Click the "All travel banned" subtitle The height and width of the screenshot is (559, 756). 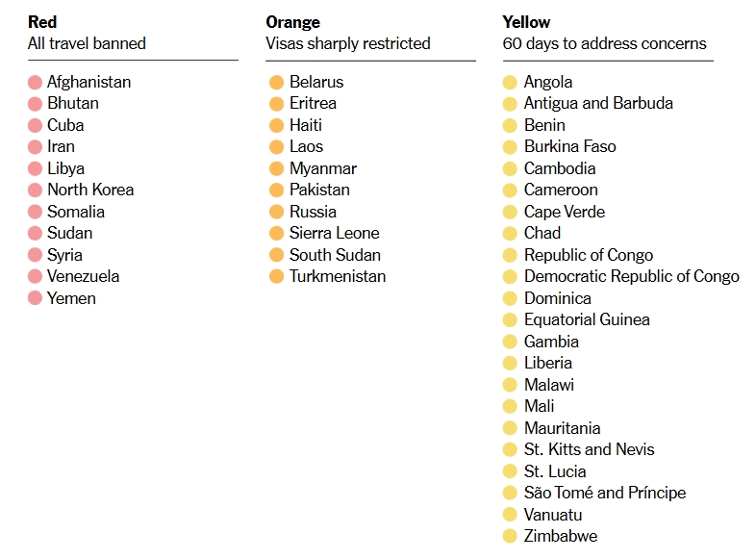(x=87, y=43)
